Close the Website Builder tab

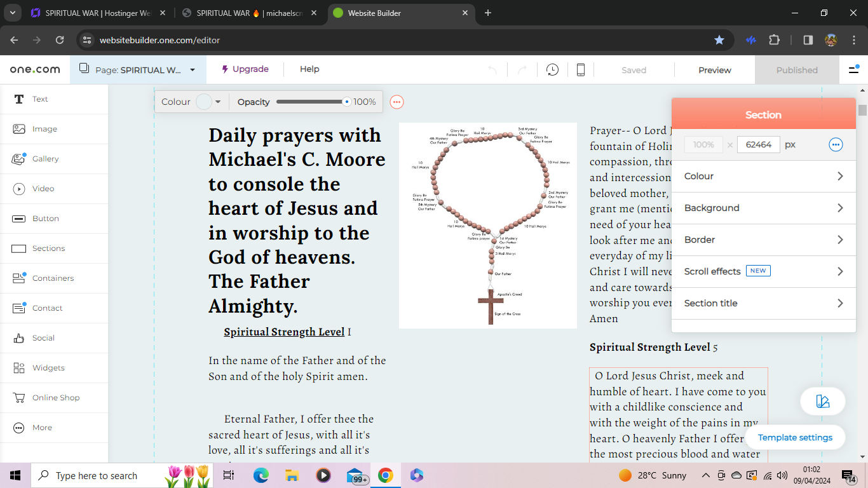(465, 13)
